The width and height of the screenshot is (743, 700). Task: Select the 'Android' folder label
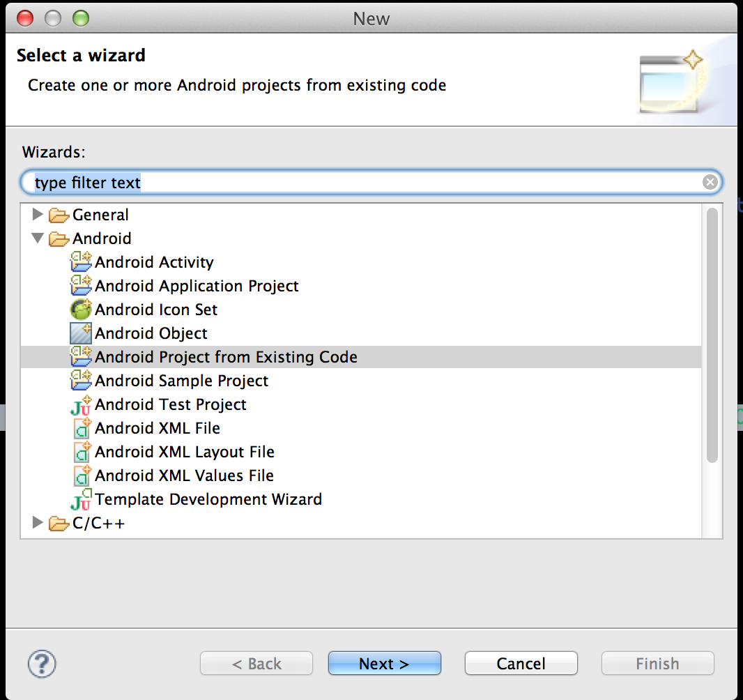click(102, 238)
